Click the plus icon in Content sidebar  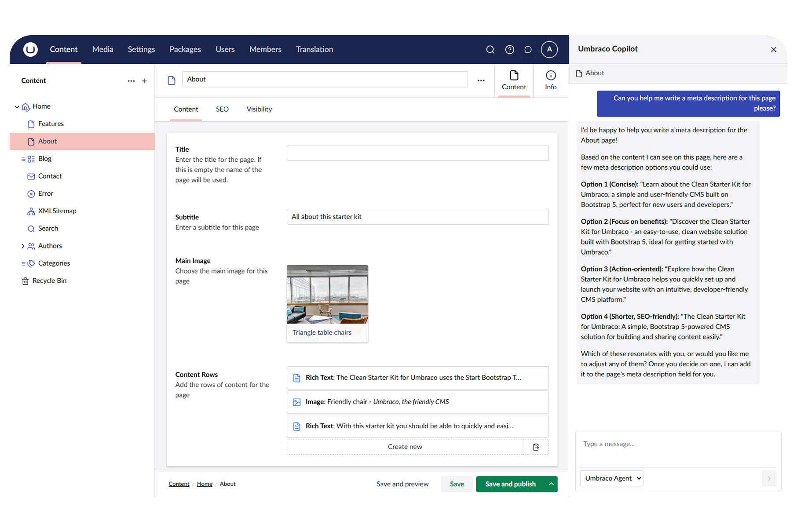(x=144, y=81)
